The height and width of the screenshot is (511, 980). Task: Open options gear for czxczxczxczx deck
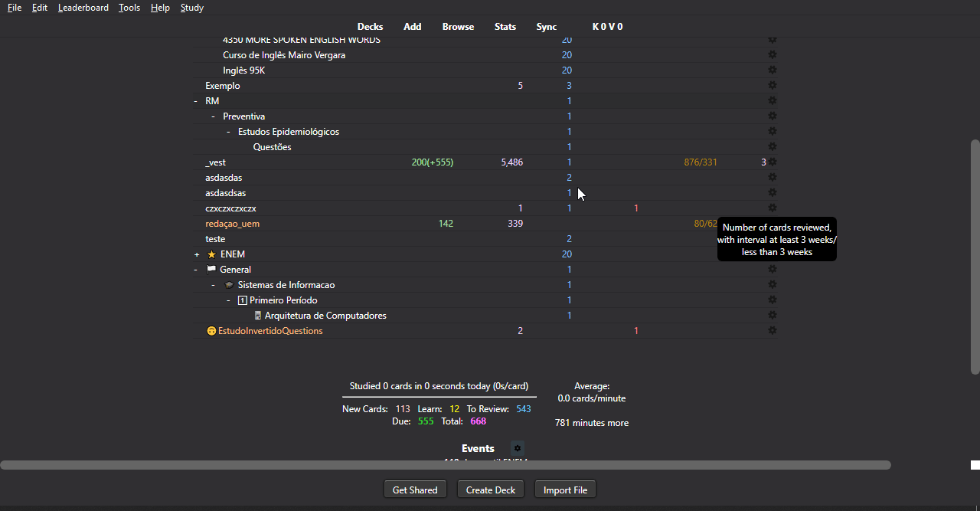click(x=773, y=208)
